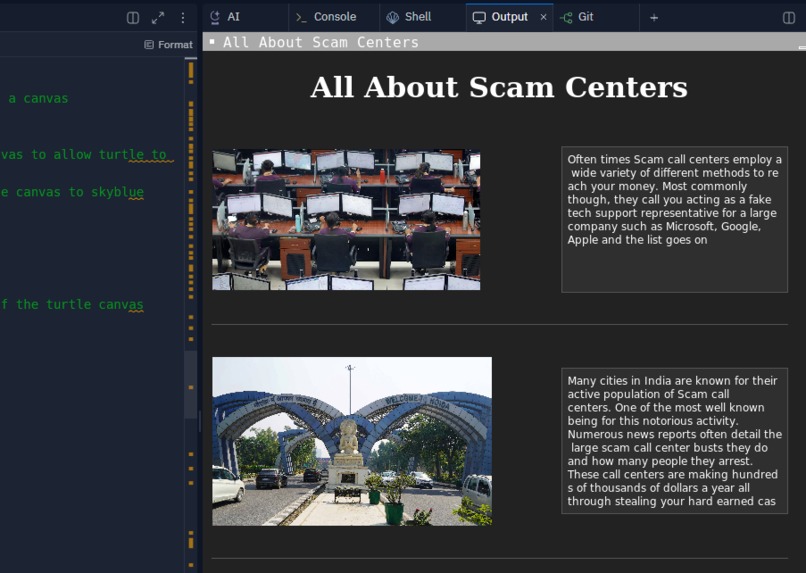
Task: Select the Output tab
Action: pyautogui.click(x=509, y=17)
